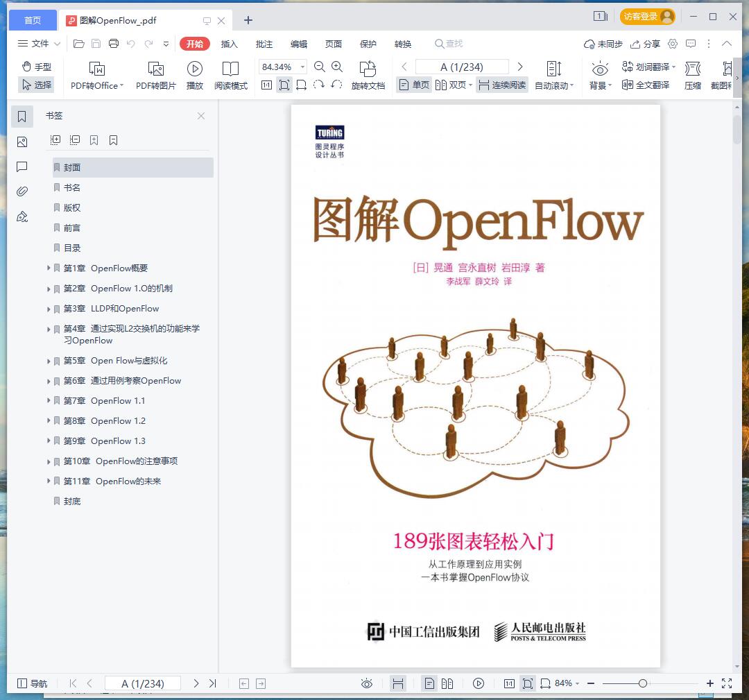The height and width of the screenshot is (700, 749).
Task: Toggle the select tool (选择)
Action: [36, 85]
